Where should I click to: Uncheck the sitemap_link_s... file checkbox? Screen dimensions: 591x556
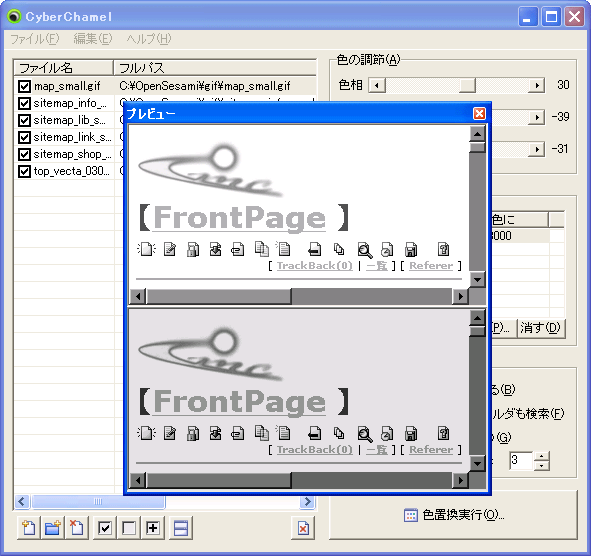click(24, 137)
